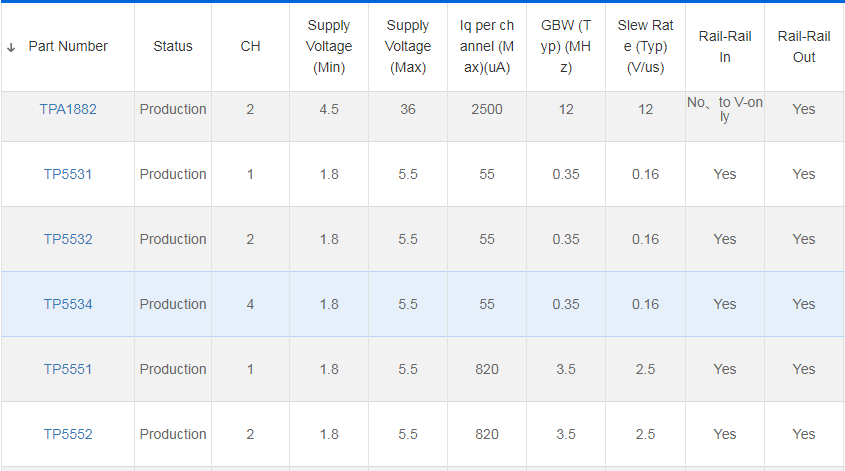Screen dimensions: 845x471
Task: Click the Rail-Rail Out column header
Action: point(804,46)
